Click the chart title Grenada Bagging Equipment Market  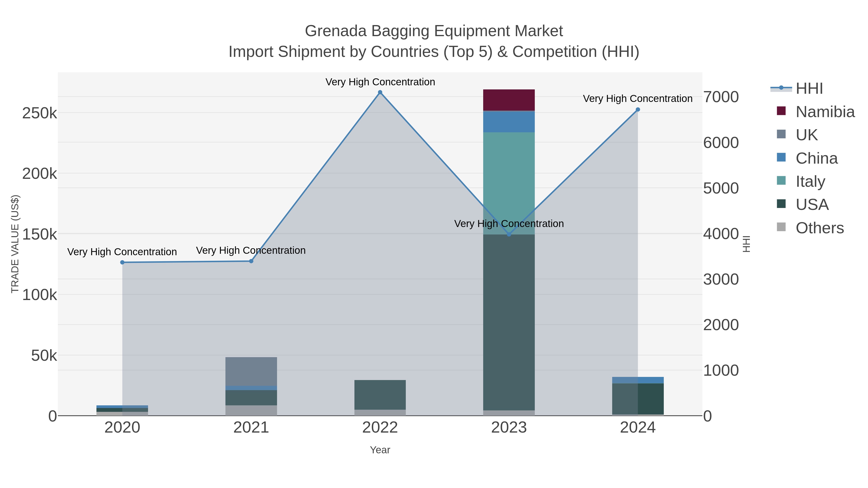click(434, 31)
